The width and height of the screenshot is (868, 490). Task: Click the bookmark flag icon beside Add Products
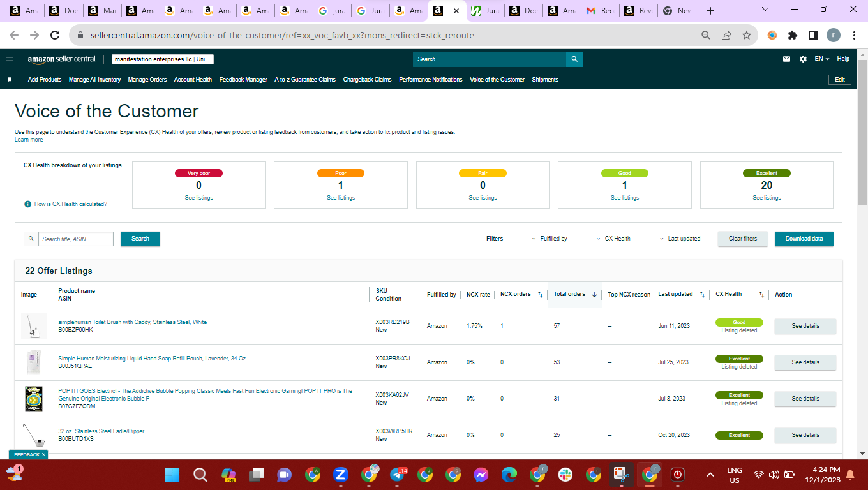click(10, 80)
